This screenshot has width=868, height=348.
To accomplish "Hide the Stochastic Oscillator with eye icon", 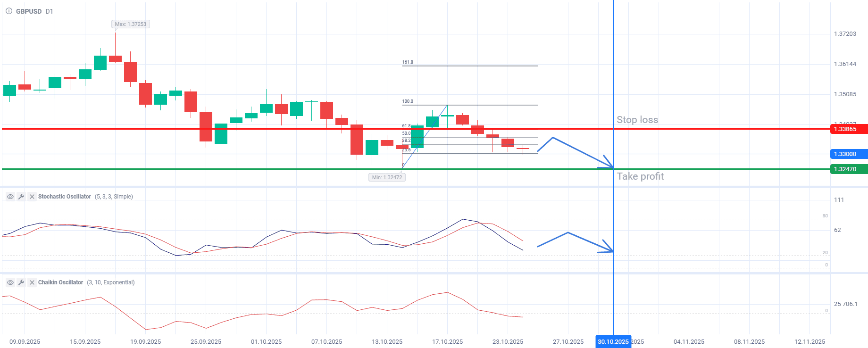I will pyautogui.click(x=10, y=197).
